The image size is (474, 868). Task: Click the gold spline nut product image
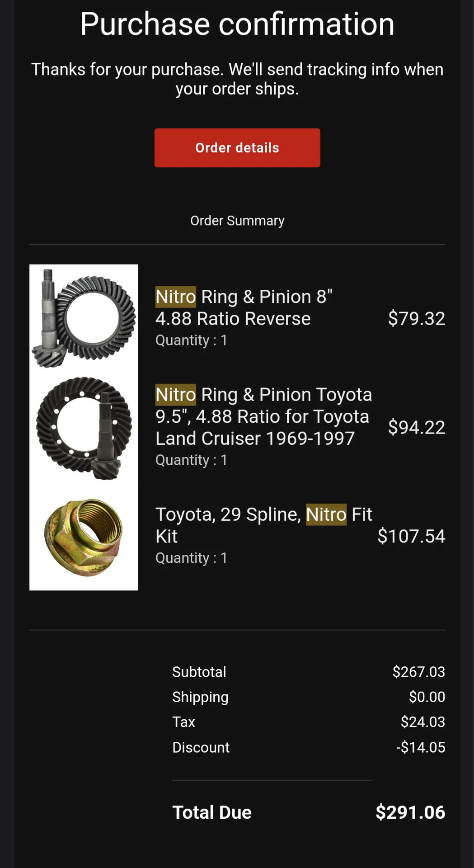[84, 537]
